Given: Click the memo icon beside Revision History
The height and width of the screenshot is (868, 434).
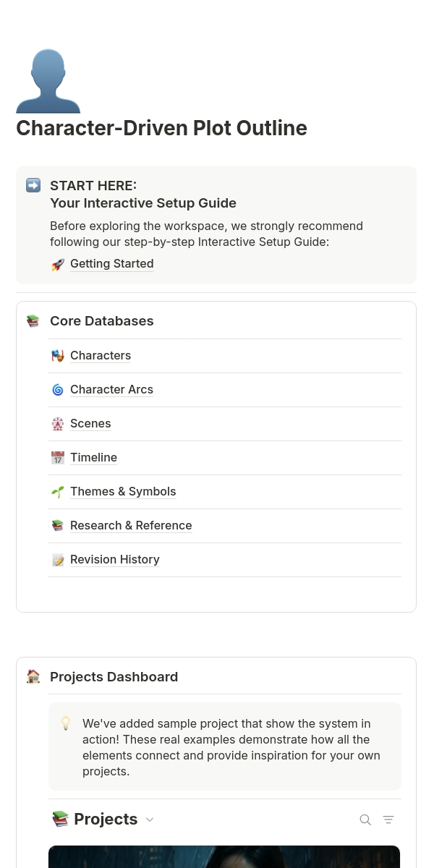Looking at the screenshot, I should (x=58, y=560).
